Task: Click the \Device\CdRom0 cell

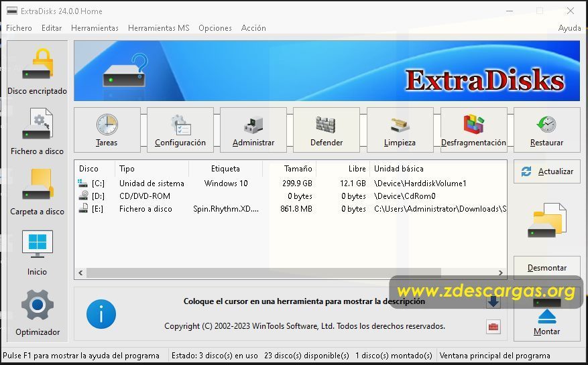Action: point(404,196)
